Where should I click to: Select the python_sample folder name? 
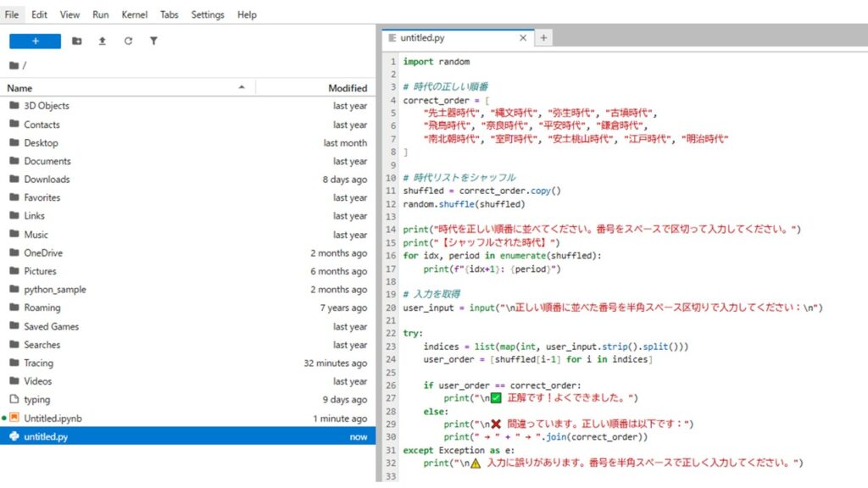55,290
